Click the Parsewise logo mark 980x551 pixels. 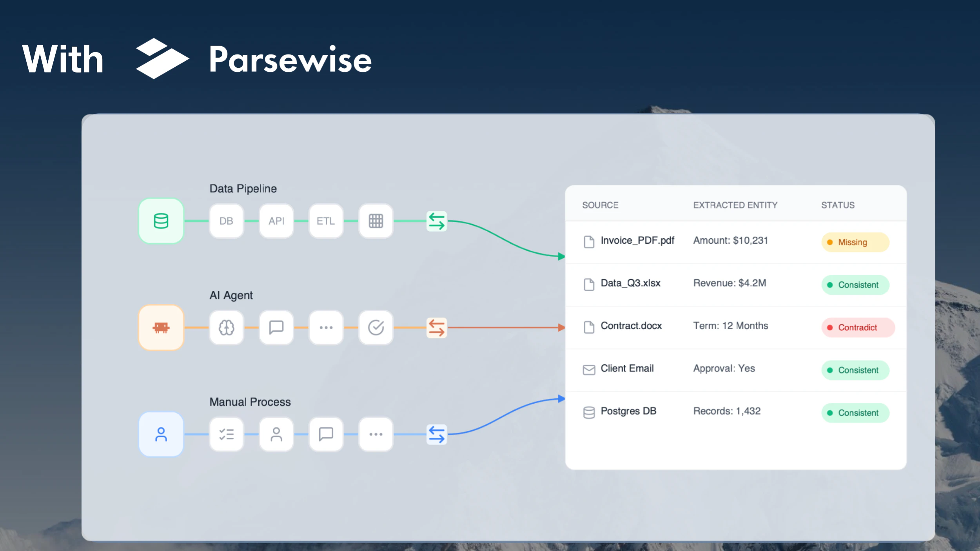tap(162, 58)
